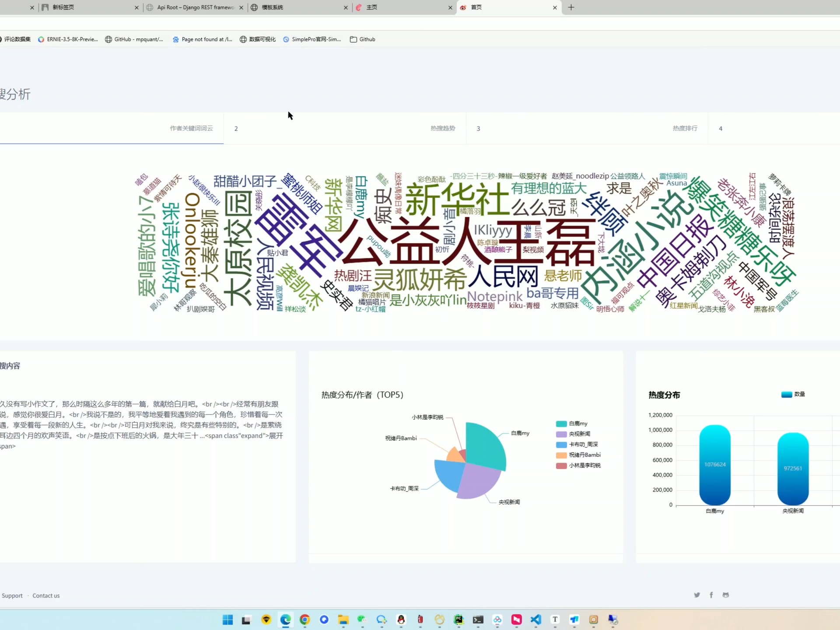Image resolution: width=840 pixels, height=630 pixels.
Task: Open QQ penguin app in the taskbar
Action: [401, 619]
